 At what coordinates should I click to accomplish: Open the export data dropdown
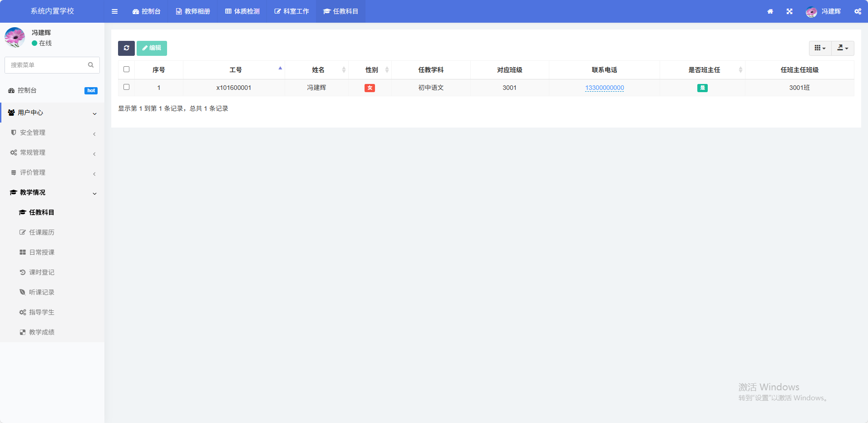tap(843, 48)
